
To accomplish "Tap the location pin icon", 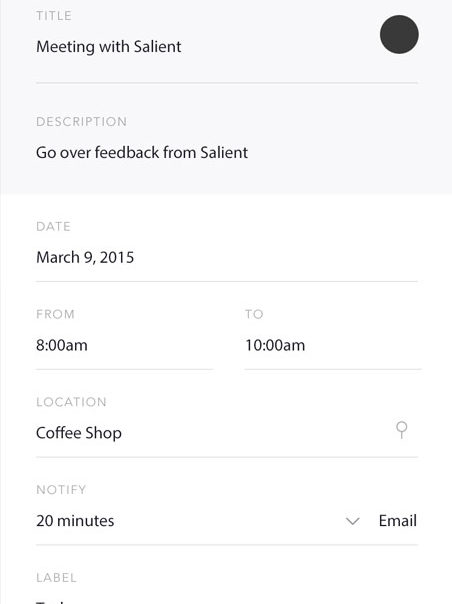I will (x=402, y=430).
